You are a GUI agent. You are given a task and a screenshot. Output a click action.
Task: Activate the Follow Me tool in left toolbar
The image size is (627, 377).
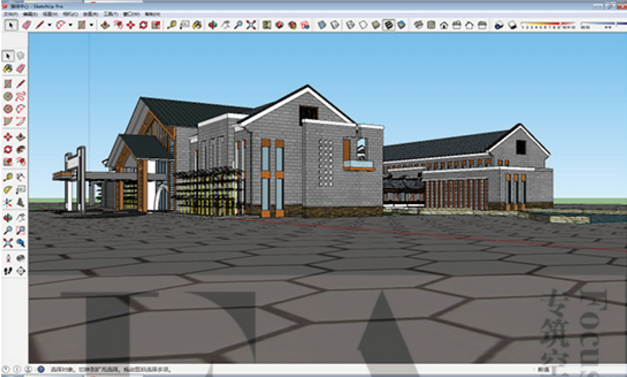tap(20, 150)
